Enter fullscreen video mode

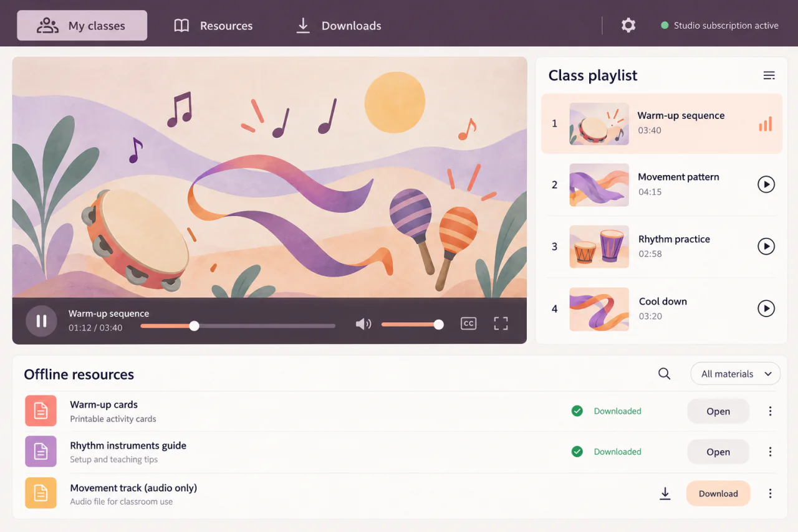[x=501, y=323]
